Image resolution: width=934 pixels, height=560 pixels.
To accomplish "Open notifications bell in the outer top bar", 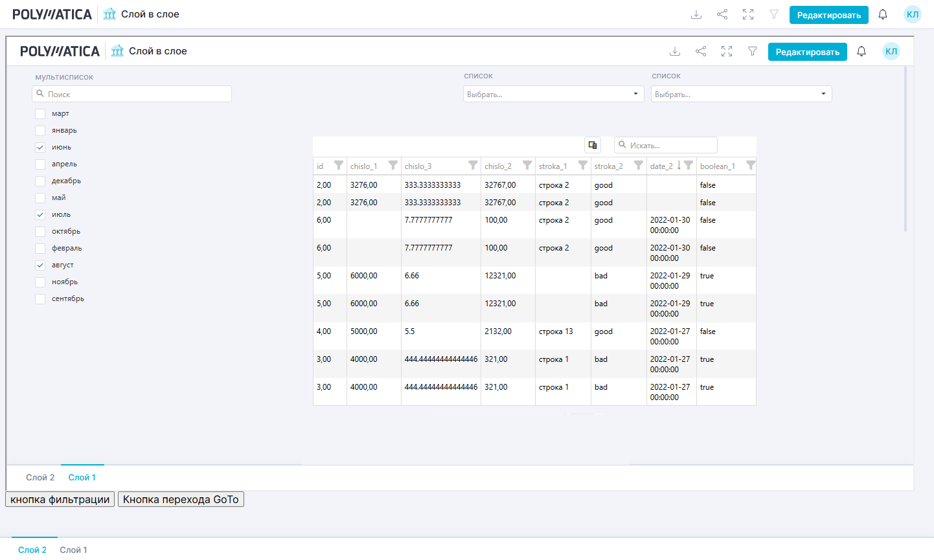I will pos(883,14).
